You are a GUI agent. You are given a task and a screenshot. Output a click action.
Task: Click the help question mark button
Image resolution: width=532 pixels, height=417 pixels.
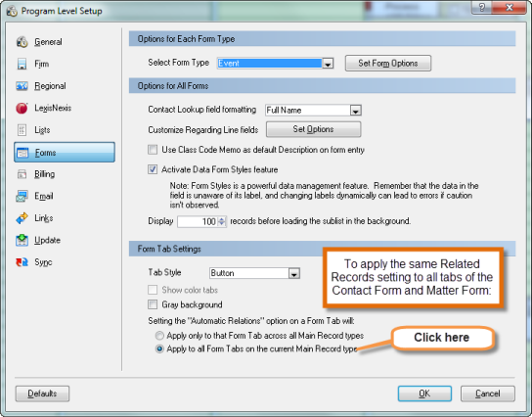[482, 7]
